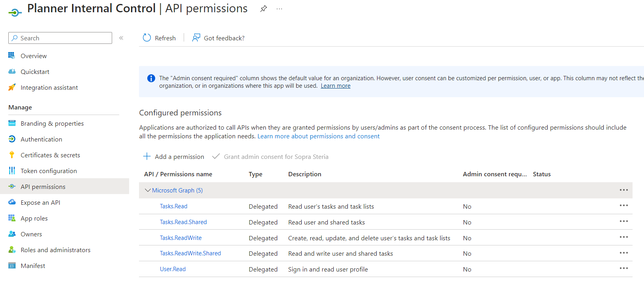
Task: Click the Roles and administrators icon
Action: [x=12, y=249]
